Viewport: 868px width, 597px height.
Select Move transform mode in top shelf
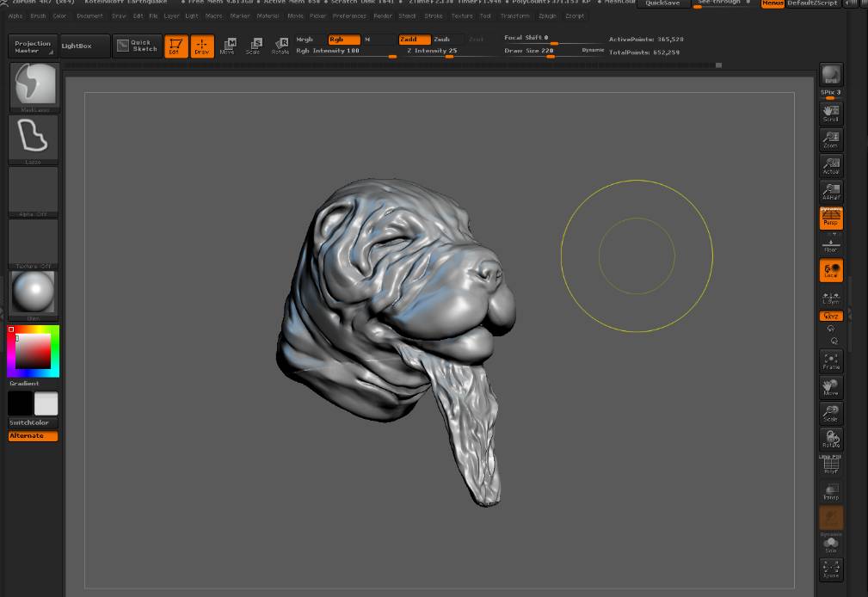pos(228,46)
